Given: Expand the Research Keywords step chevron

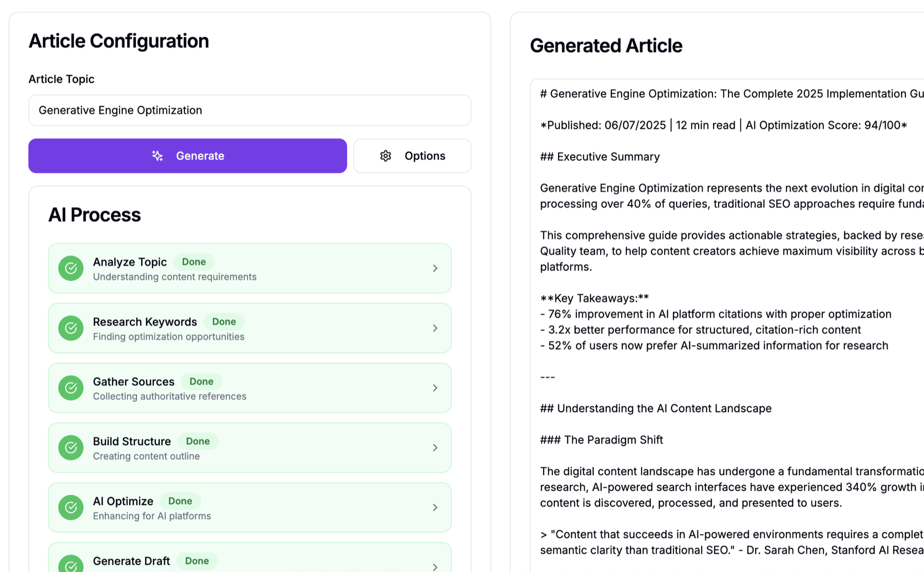Looking at the screenshot, I should pyautogui.click(x=435, y=328).
